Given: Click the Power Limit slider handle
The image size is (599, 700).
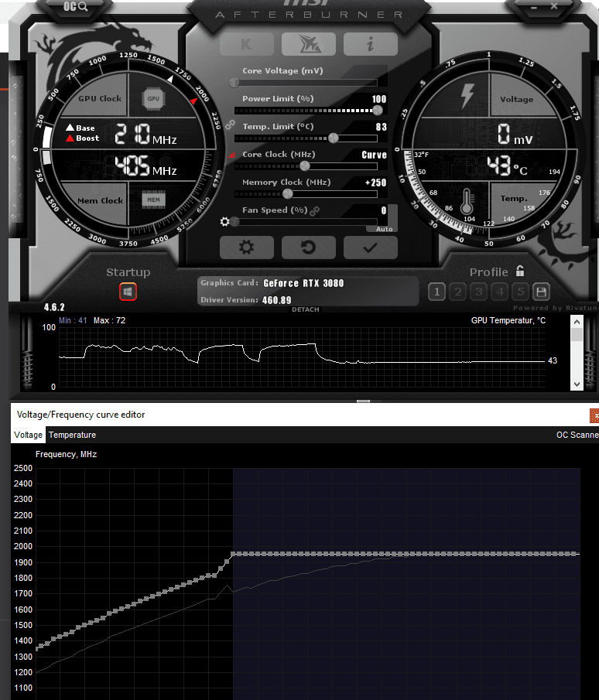Looking at the screenshot, I should (x=378, y=111).
